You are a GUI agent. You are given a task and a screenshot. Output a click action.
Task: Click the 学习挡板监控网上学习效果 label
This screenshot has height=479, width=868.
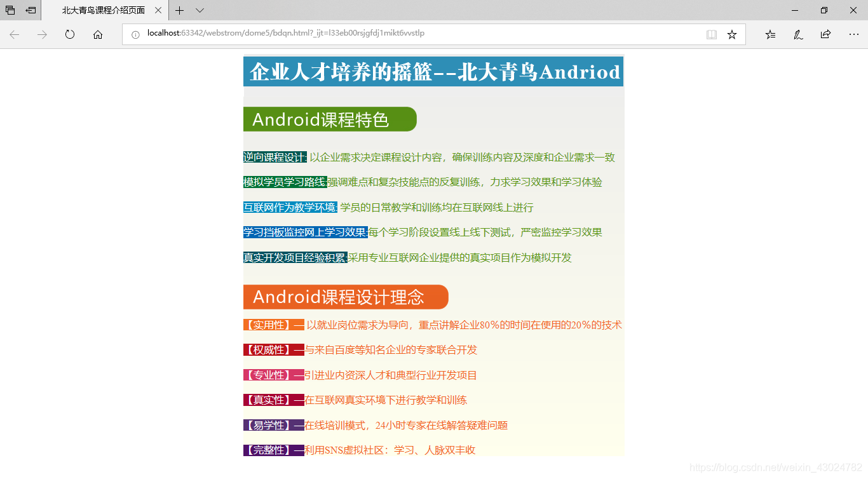(x=305, y=233)
